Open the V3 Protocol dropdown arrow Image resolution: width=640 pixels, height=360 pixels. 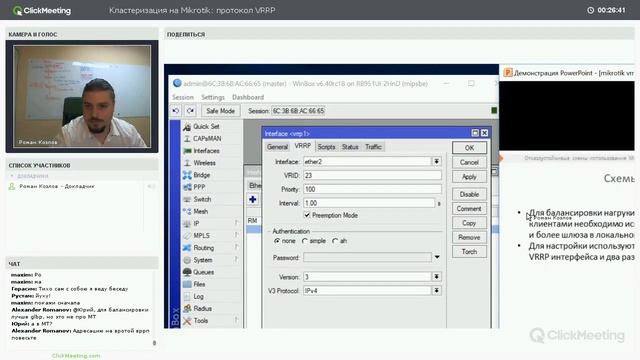436,291
